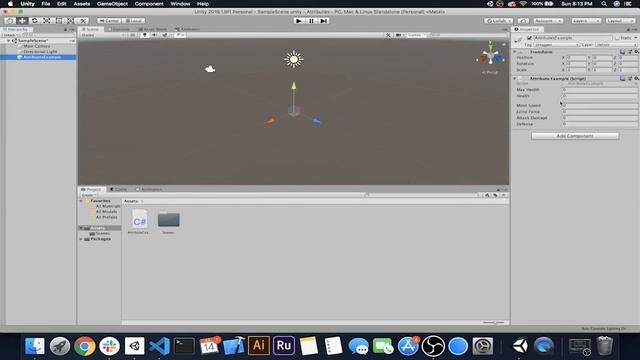
Task: Open the Collab dropdown
Action: 499,20
